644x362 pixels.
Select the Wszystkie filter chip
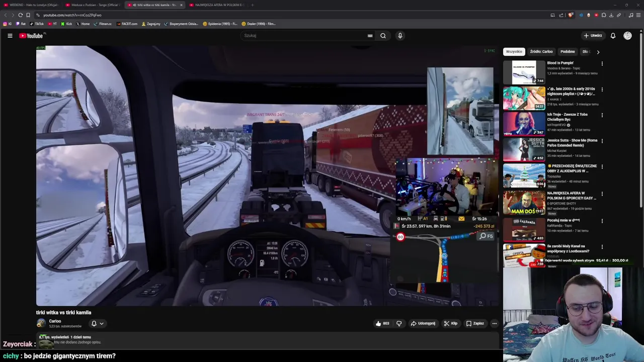514,52
